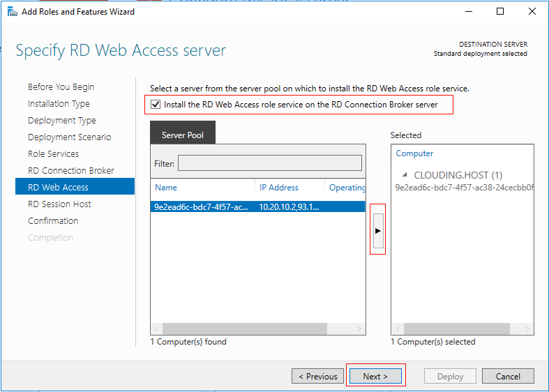Click the Server Pool horizontal scrollbar thumb

(x=244, y=329)
